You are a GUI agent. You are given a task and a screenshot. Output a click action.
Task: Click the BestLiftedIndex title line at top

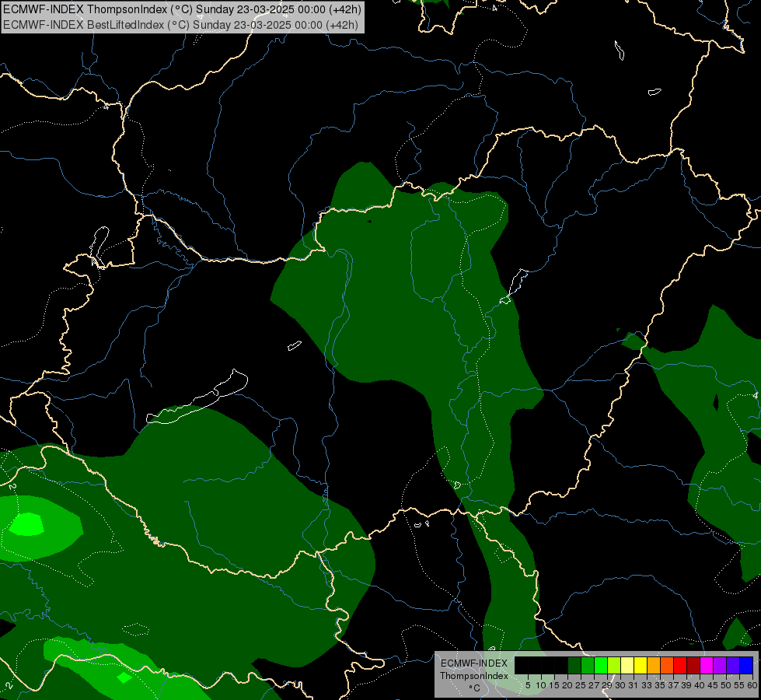point(180,25)
